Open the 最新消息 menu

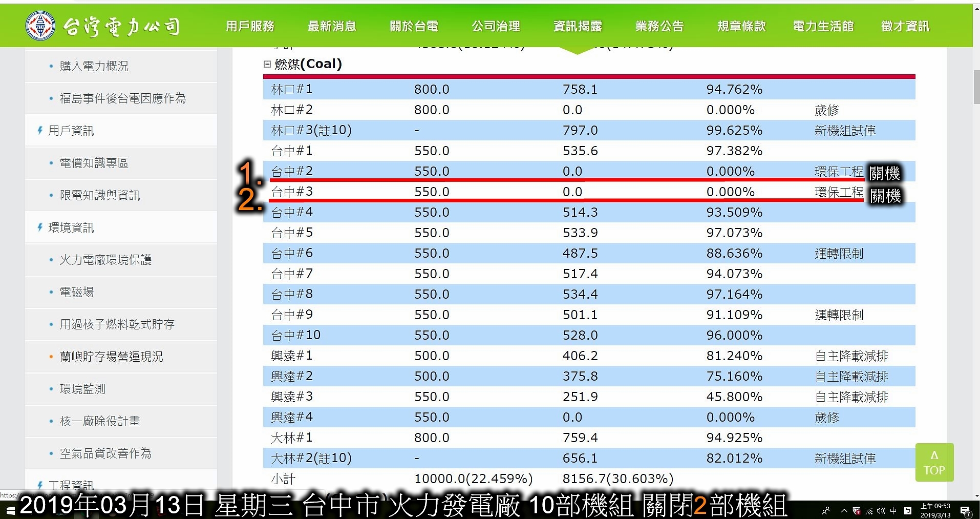point(332,26)
